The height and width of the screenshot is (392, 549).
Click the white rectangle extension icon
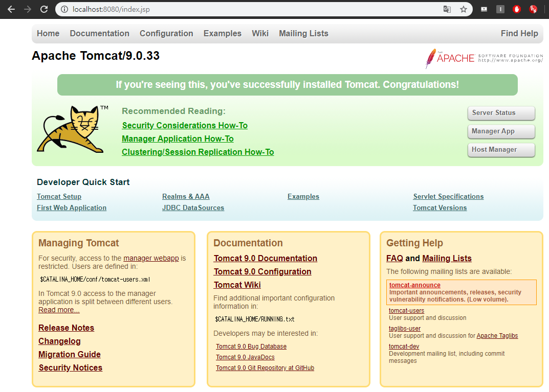point(484,9)
